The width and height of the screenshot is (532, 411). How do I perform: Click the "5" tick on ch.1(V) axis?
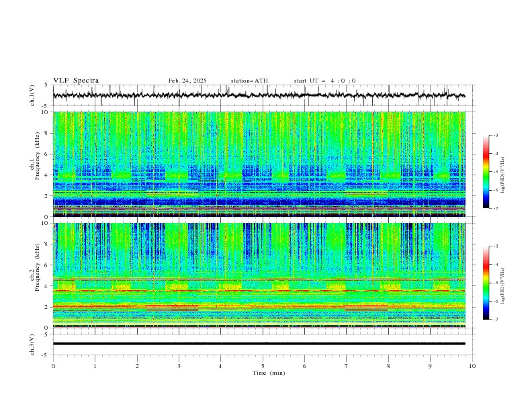coord(46,85)
